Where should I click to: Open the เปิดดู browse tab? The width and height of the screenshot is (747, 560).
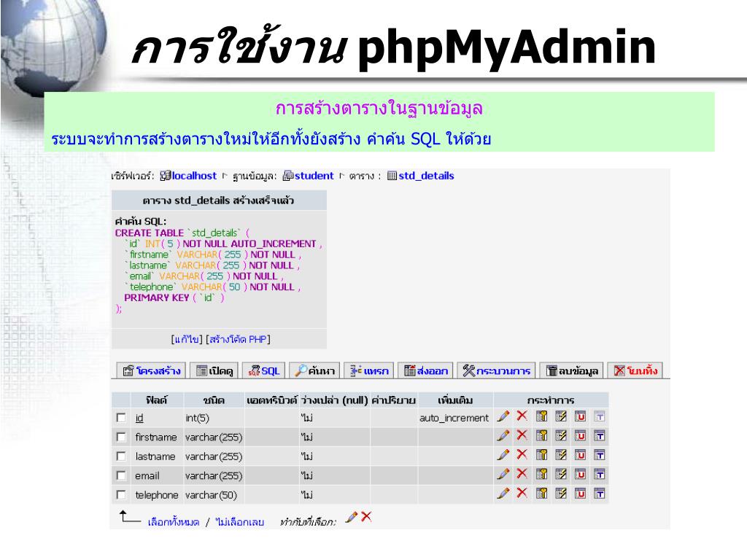coord(214,370)
